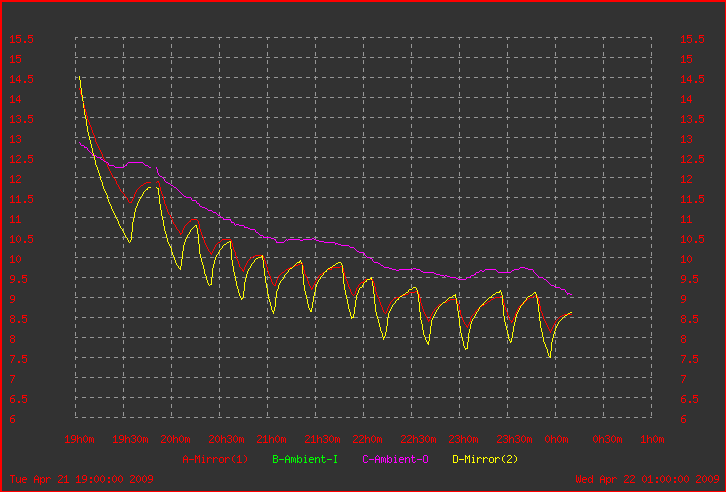Click the right axis value 10
726x492 pixels.
(x=686, y=259)
